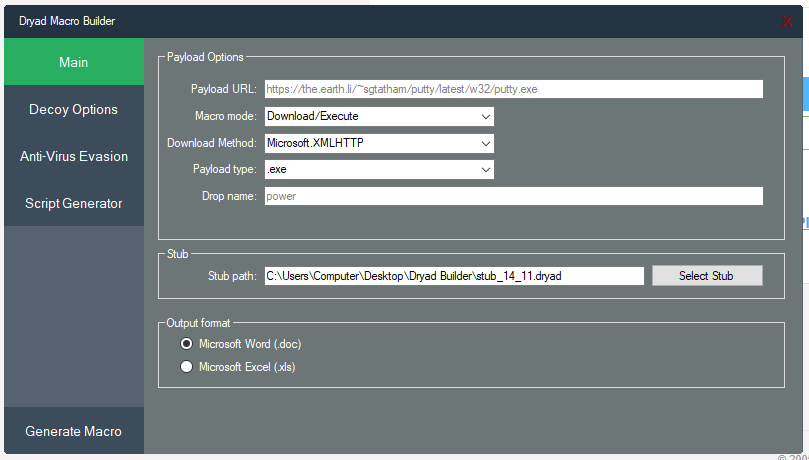809x460 pixels.
Task: Switch to the Main tab
Action: tap(74, 62)
